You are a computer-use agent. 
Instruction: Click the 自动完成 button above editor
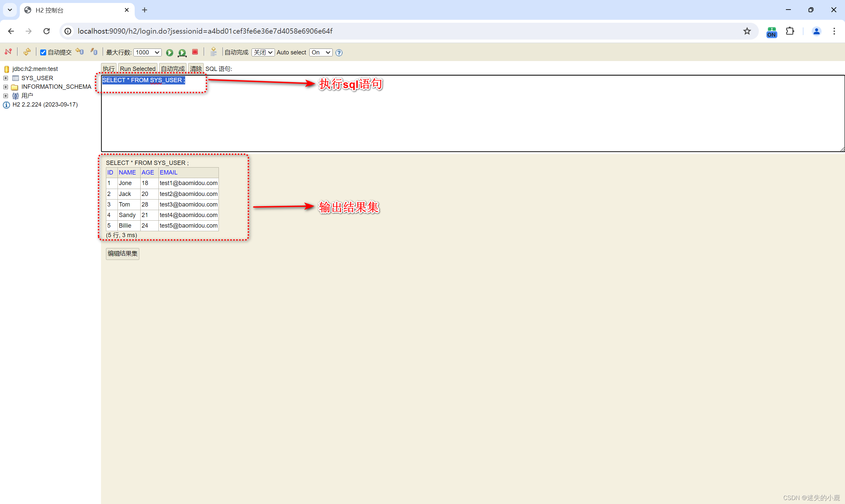coord(173,68)
